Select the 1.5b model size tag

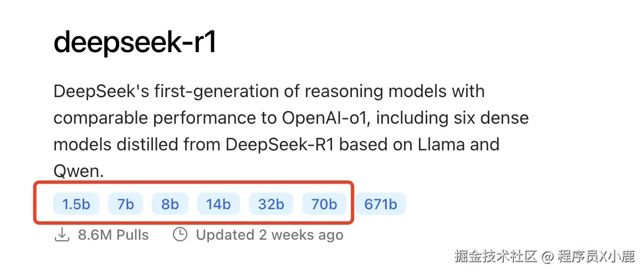[x=76, y=204]
